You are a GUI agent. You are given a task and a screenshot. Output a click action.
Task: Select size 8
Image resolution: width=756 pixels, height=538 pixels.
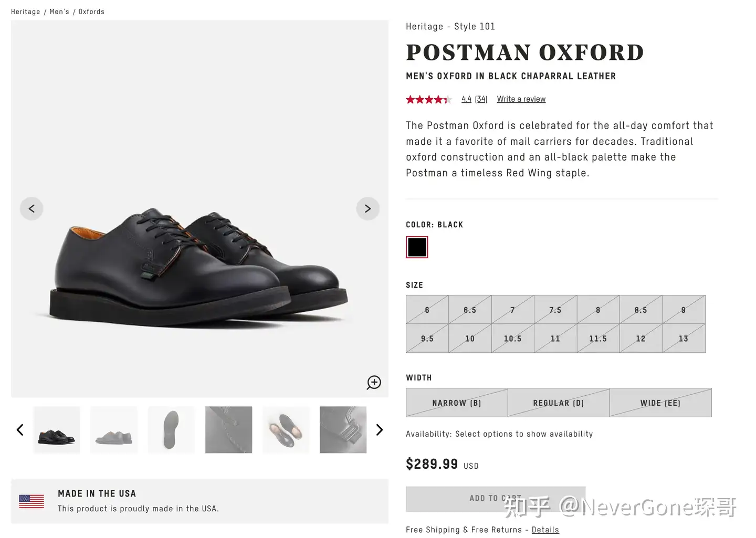click(x=597, y=310)
